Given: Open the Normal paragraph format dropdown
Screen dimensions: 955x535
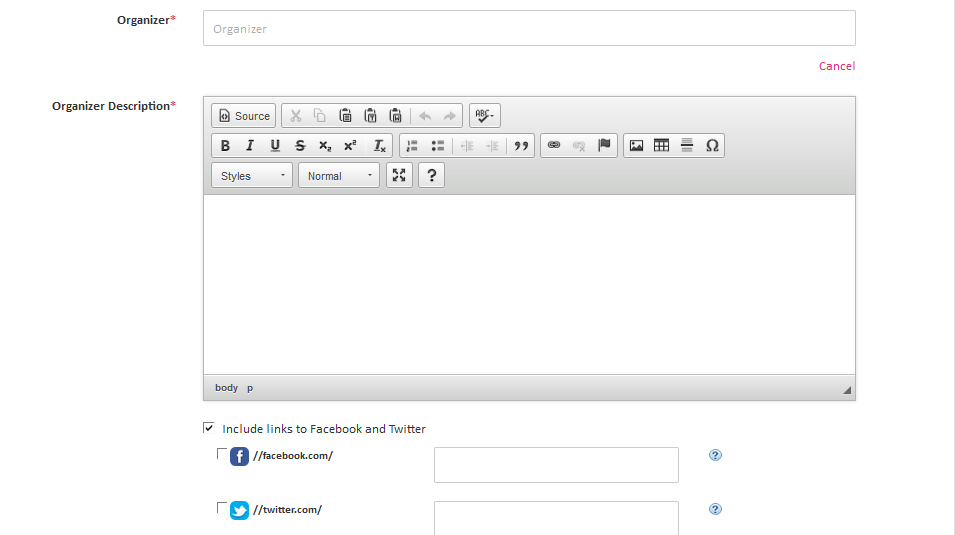Looking at the screenshot, I should tap(339, 176).
